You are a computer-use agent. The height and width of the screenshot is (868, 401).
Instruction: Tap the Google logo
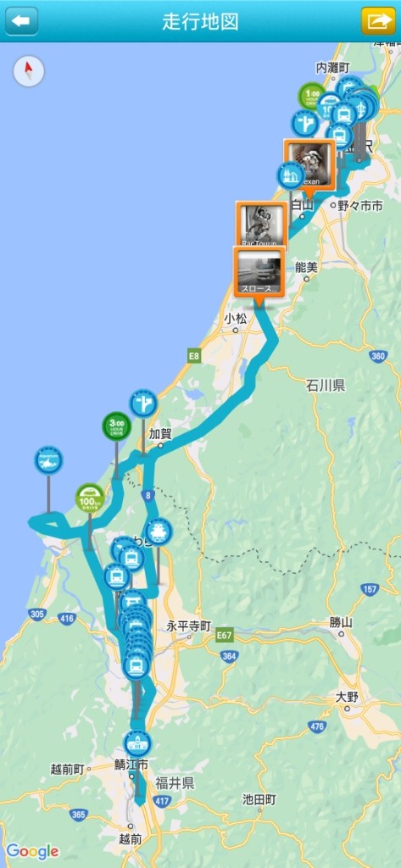32,851
